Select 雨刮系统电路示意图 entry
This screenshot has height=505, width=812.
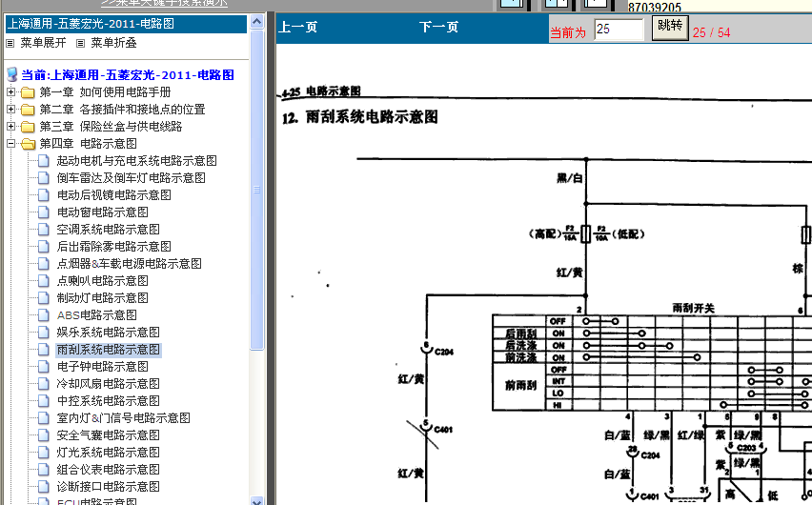click(109, 349)
